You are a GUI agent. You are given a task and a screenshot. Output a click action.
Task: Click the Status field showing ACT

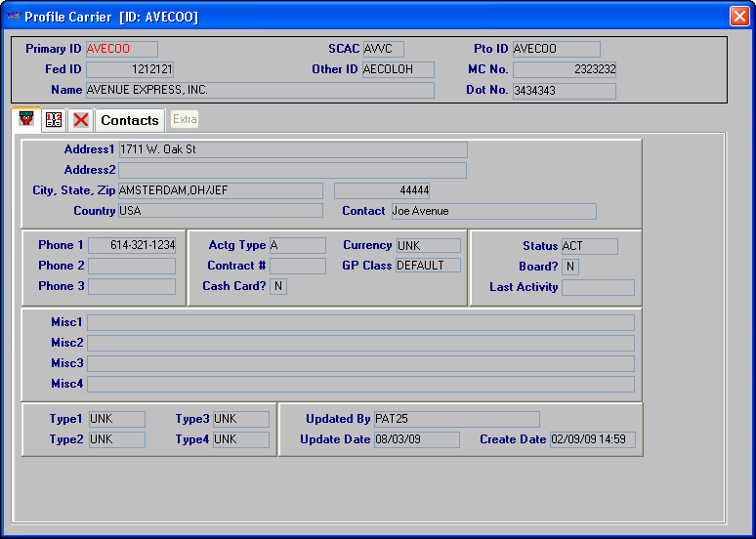coord(589,246)
